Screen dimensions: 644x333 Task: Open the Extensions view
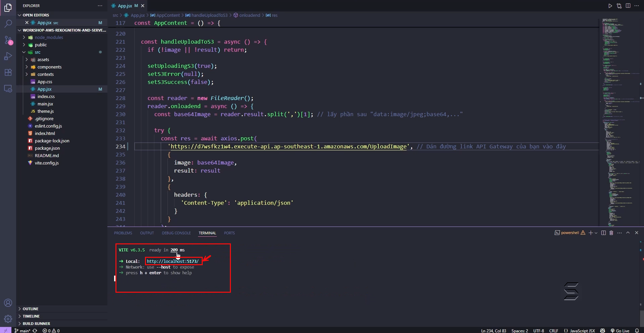(8, 72)
